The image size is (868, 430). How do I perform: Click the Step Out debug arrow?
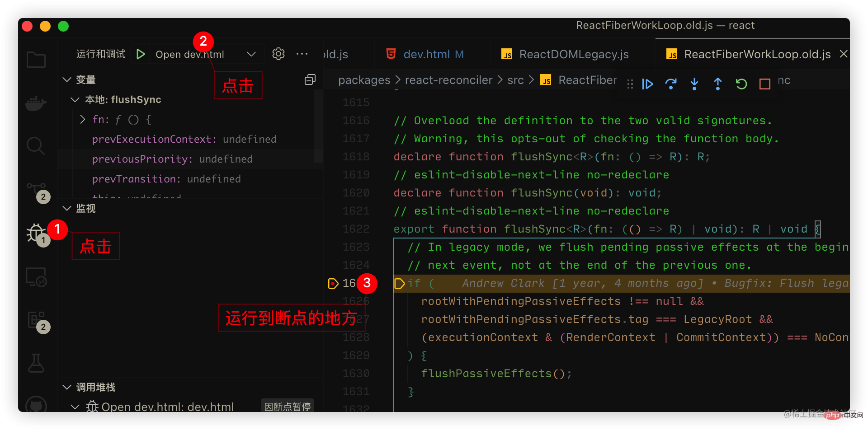[x=717, y=84]
